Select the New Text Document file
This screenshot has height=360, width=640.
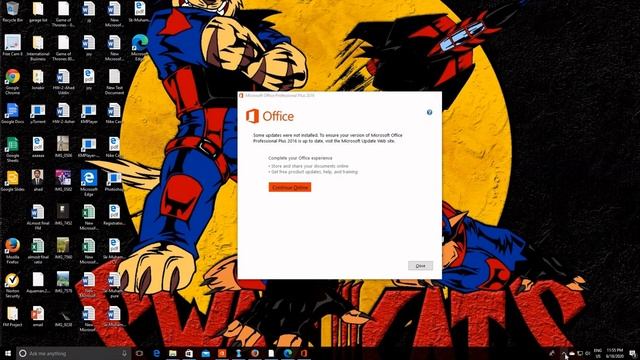[x=114, y=82]
